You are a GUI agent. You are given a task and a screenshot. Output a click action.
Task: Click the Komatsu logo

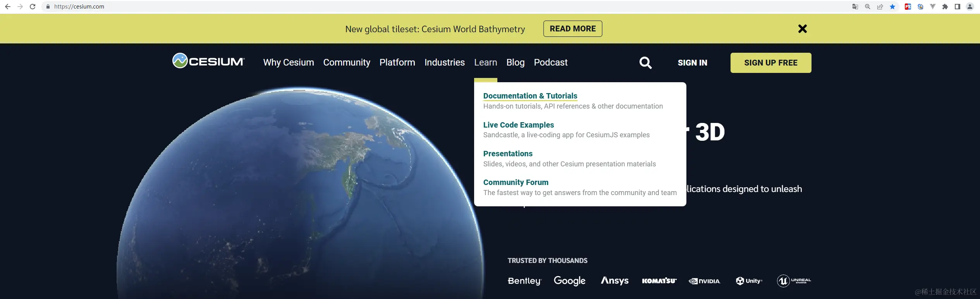point(659,281)
